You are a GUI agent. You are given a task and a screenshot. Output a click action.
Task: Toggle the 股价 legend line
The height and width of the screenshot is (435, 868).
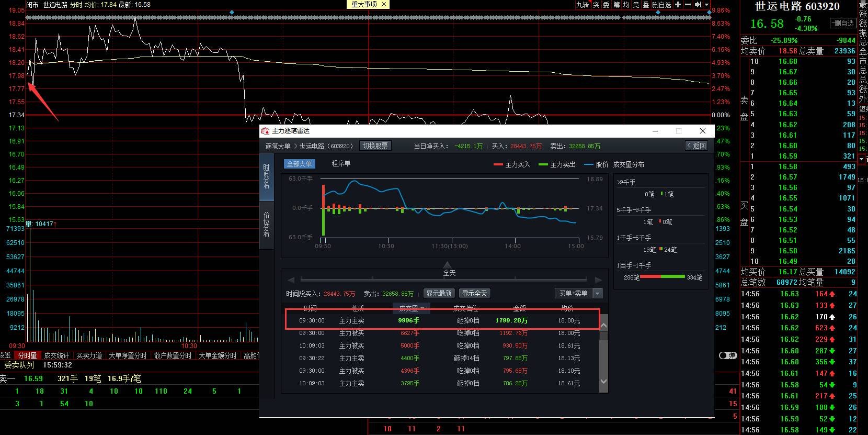tap(597, 164)
